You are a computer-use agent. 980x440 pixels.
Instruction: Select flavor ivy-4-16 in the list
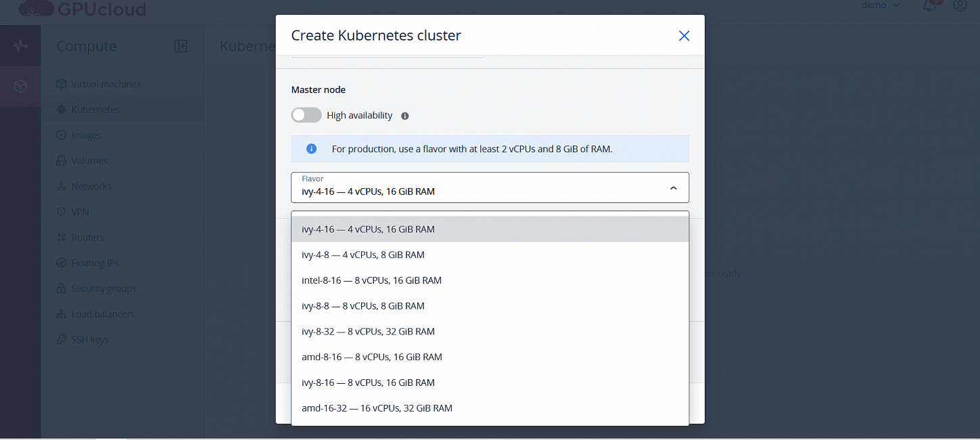tap(490, 229)
